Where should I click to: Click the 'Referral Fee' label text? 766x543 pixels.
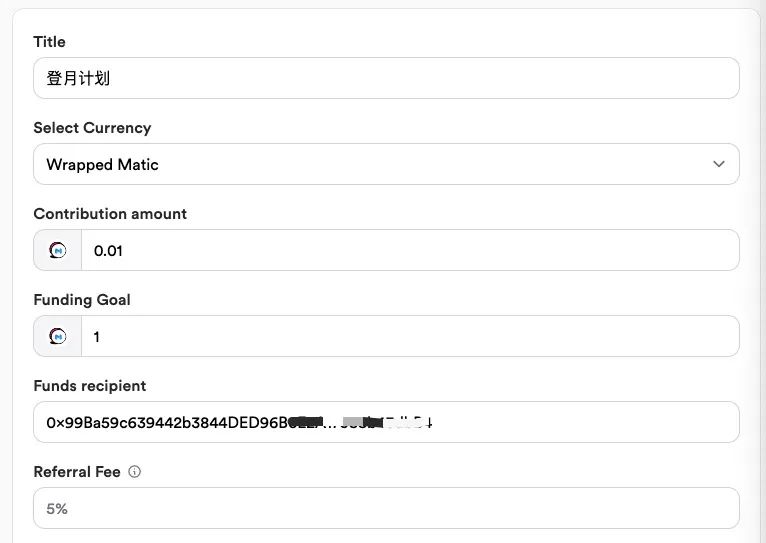click(77, 472)
